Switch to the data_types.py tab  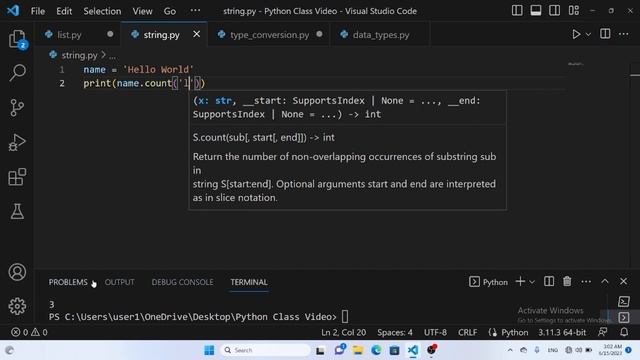click(381, 35)
